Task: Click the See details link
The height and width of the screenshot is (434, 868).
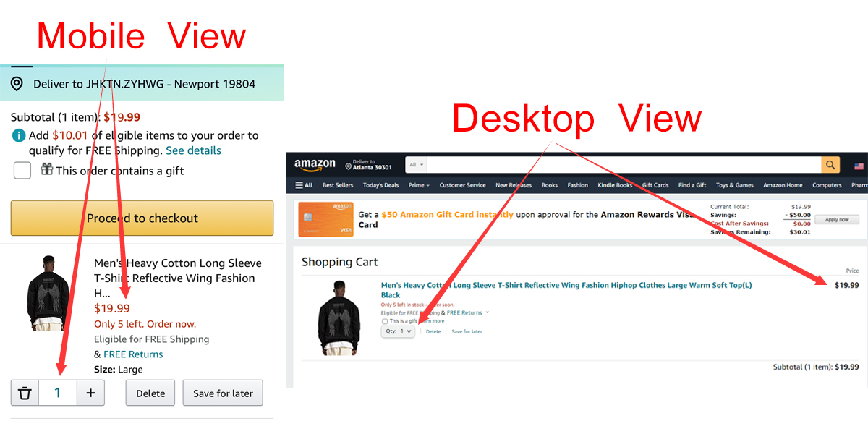Action: click(x=193, y=150)
